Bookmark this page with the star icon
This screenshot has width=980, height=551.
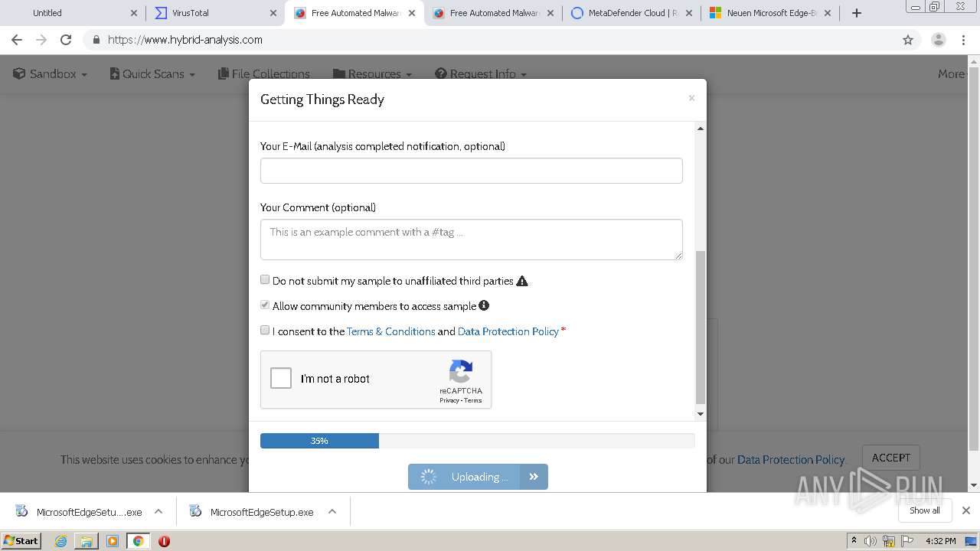908,40
